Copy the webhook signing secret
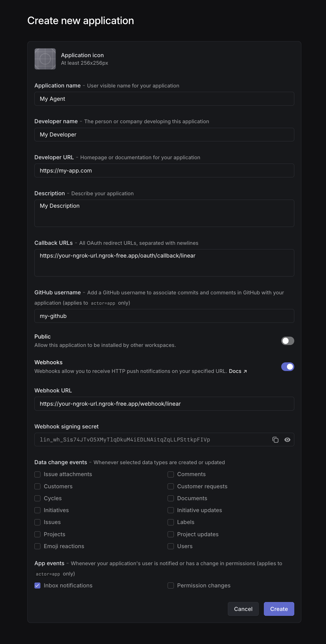 pyautogui.click(x=276, y=440)
